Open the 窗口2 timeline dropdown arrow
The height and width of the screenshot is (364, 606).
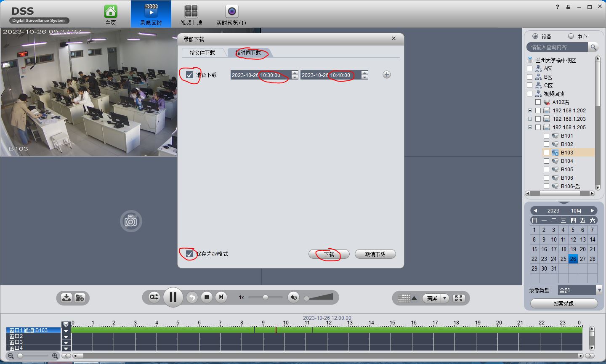pyautogui.click(x=66, y=337)
